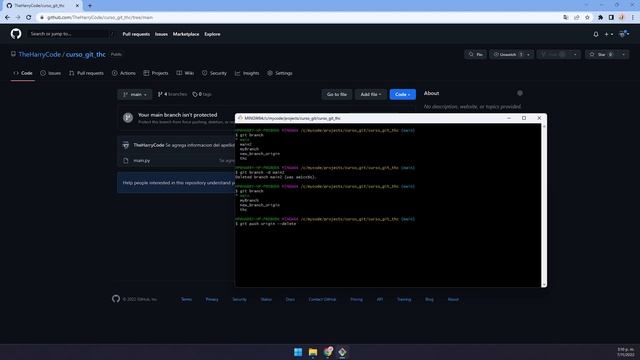Bookmark this page with the star icon
The height and width of the screenshot is (360, 640).
click(x=587, y=18)
